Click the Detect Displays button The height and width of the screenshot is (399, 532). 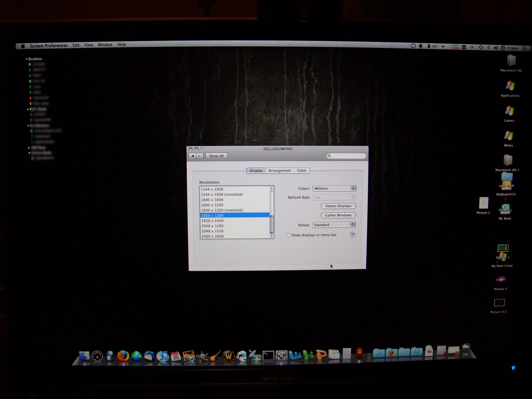[338, 206]
